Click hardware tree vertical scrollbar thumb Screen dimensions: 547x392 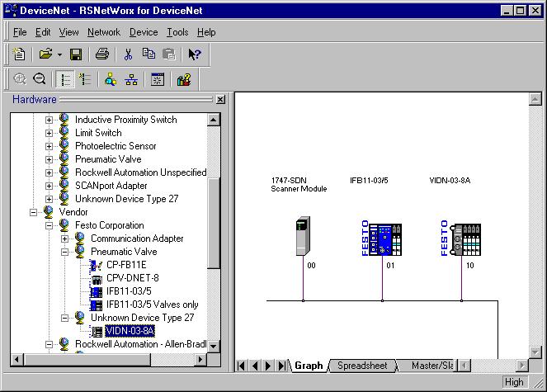click(x=213, y=223)
